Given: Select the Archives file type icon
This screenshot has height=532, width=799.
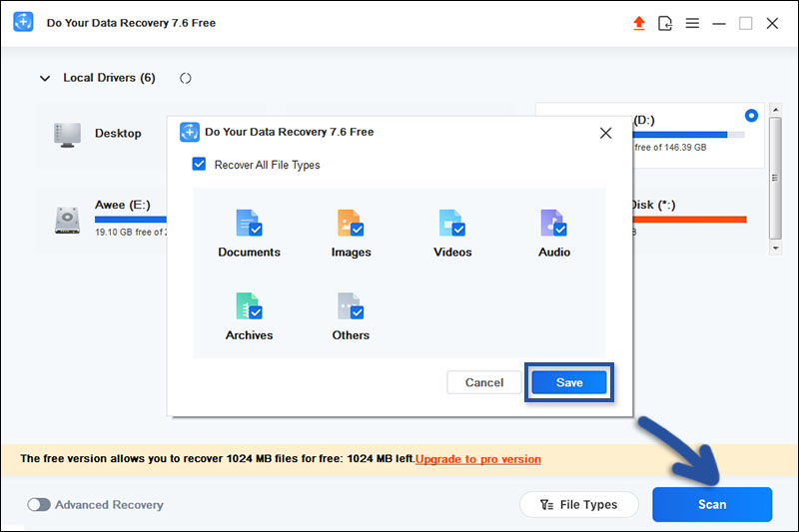Looking at the screenshot, I should coord(249,306).
